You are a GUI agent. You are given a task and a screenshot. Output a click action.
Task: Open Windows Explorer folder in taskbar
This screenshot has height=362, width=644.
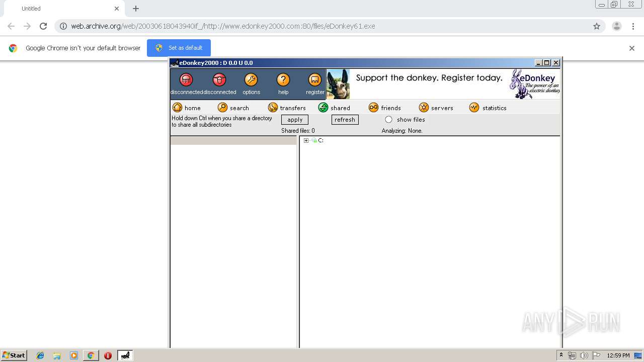[57, 355]
